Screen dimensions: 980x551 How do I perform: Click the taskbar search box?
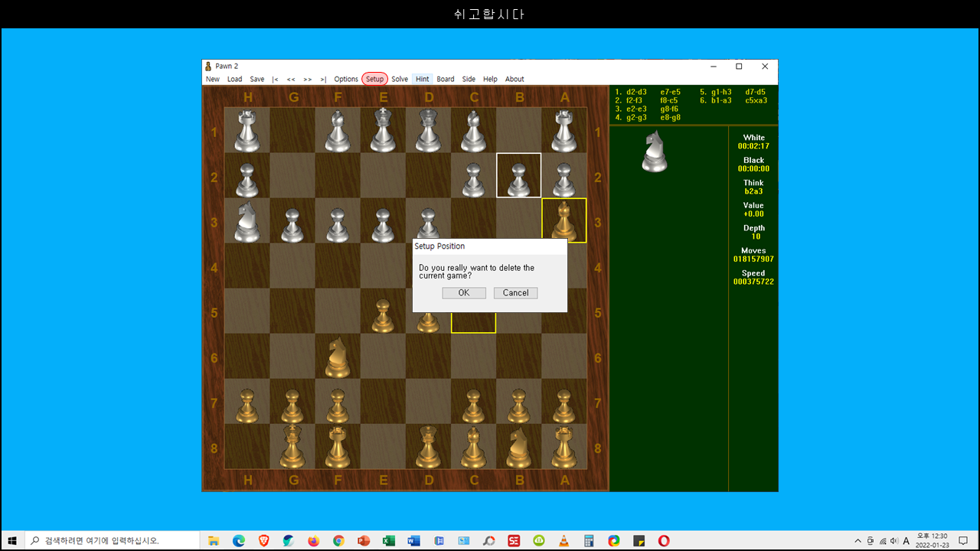point(110,540)
